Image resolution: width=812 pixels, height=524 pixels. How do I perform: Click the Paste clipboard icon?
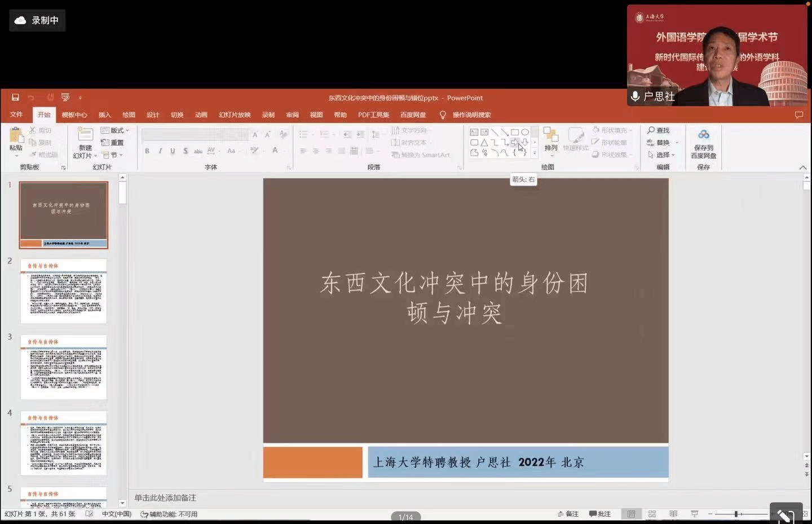[x=16, y=136]
